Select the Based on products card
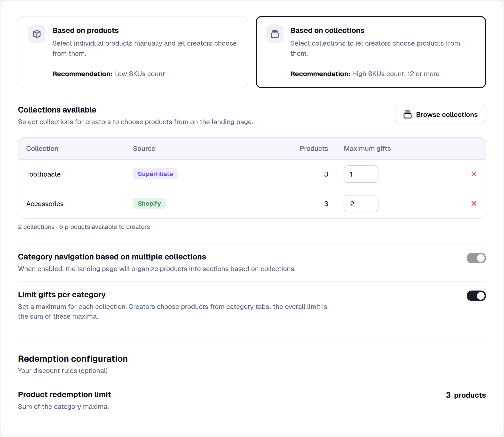The width and height of the screenshot is (504, 437). tap(133, 52)
